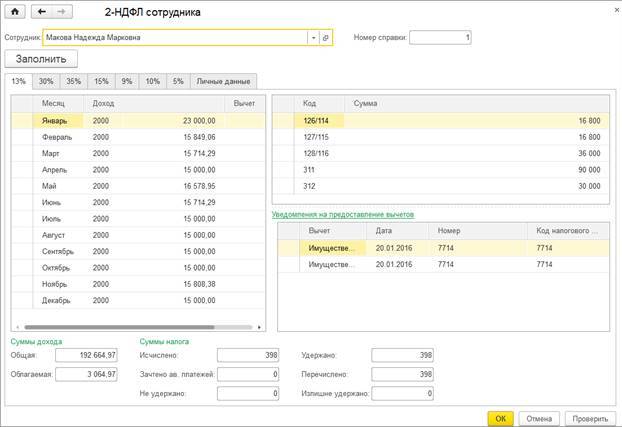Switch to the 30% tab
Screen dimensions: 622x427
(x=46, y=81)
